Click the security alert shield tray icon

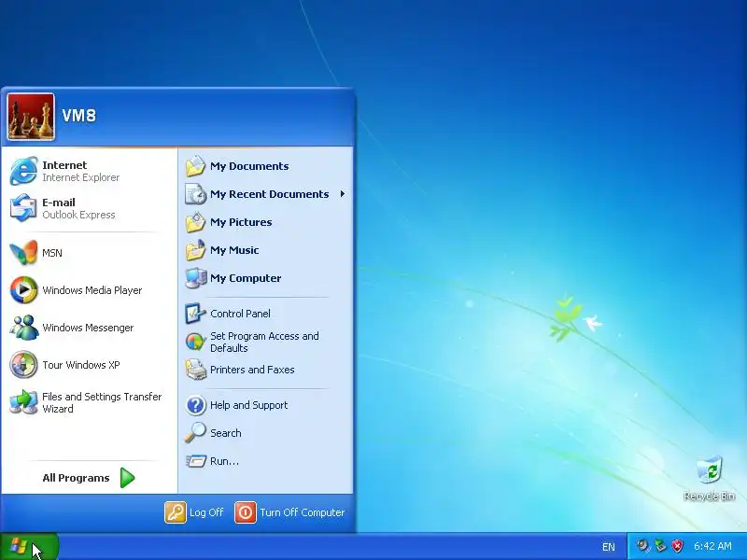677,546
